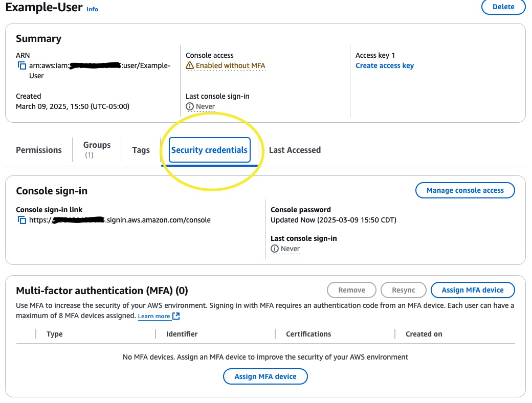Click Create access key link

pyautogui.click(x=385, y=65)
